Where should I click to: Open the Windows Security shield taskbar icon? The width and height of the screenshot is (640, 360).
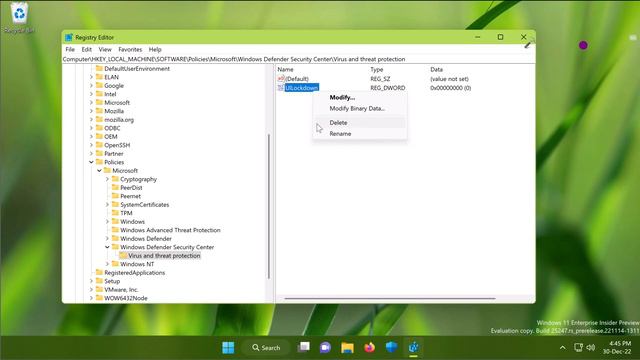pos(391,347)
